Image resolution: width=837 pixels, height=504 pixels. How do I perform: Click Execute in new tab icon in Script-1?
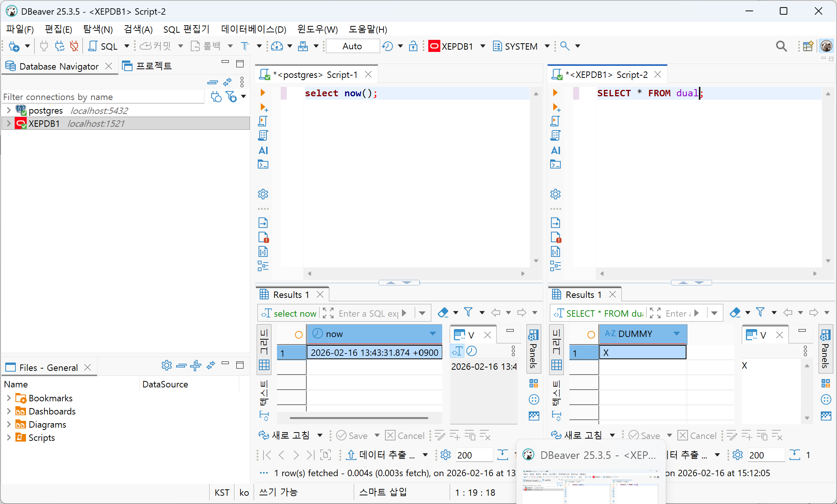click(x=264, y=108)
